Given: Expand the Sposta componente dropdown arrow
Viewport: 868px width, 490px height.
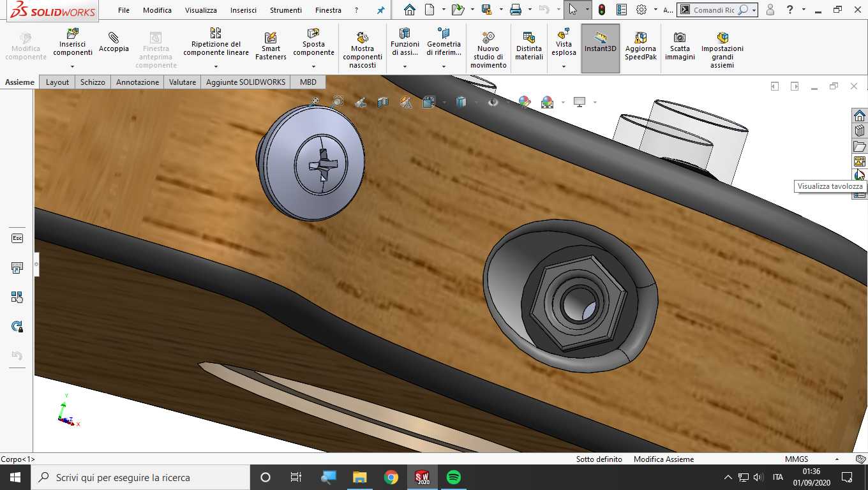Looking at the screenshot, I should coord(313,66).
